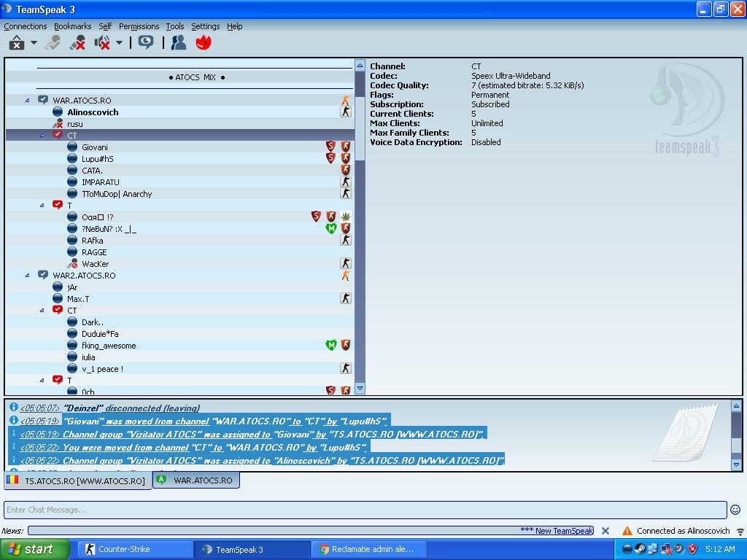Click chat log scrollbar down arrow
The height and width of the screenshot is (560, 747).
pyautogui.click(x=737, y=464)
